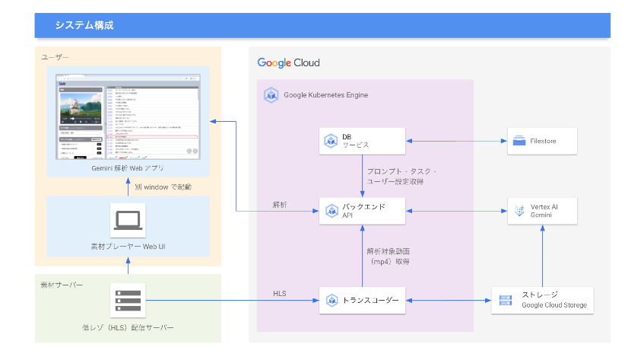
Task: Click the 解析 arrow label
Action: (x=280, y=205)
